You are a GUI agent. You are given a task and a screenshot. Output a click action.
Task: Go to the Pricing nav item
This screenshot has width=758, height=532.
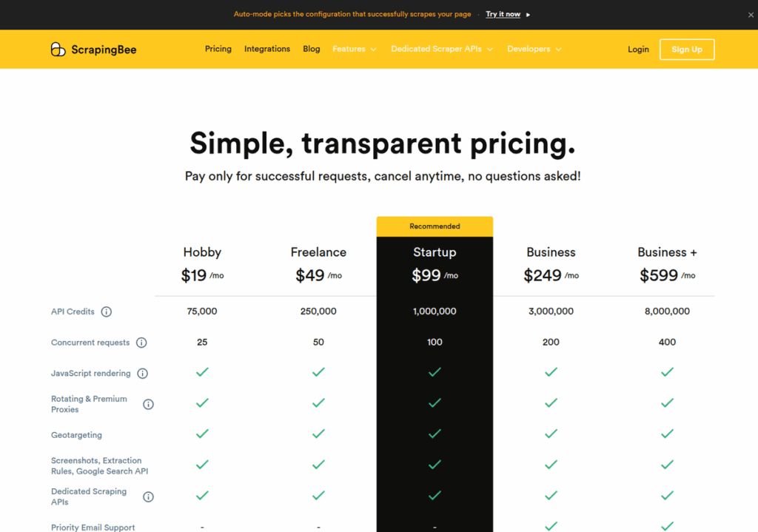coord(218,49)
